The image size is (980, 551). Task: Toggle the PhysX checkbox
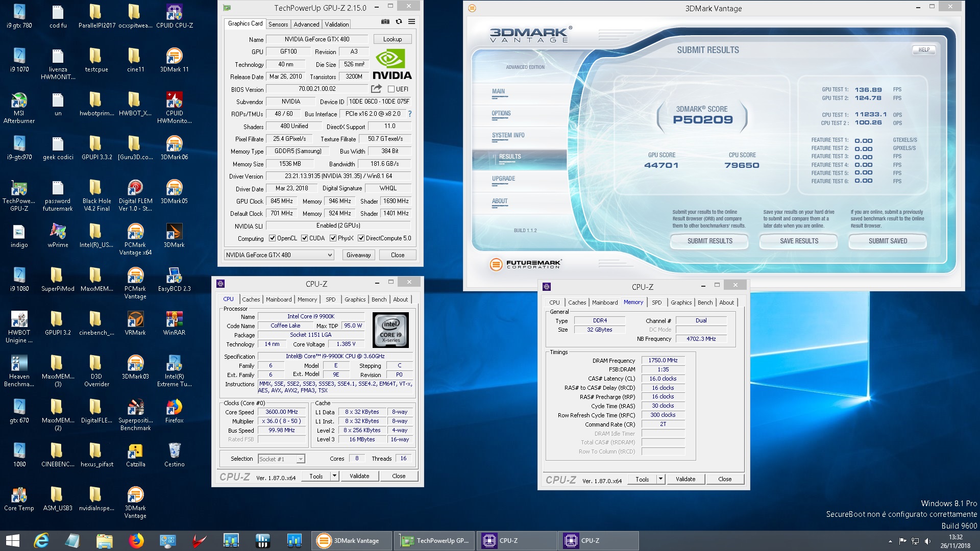point(333,238)
